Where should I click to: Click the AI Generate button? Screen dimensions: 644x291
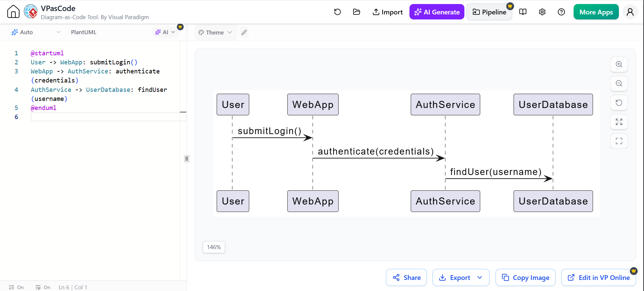coord(437,12)
